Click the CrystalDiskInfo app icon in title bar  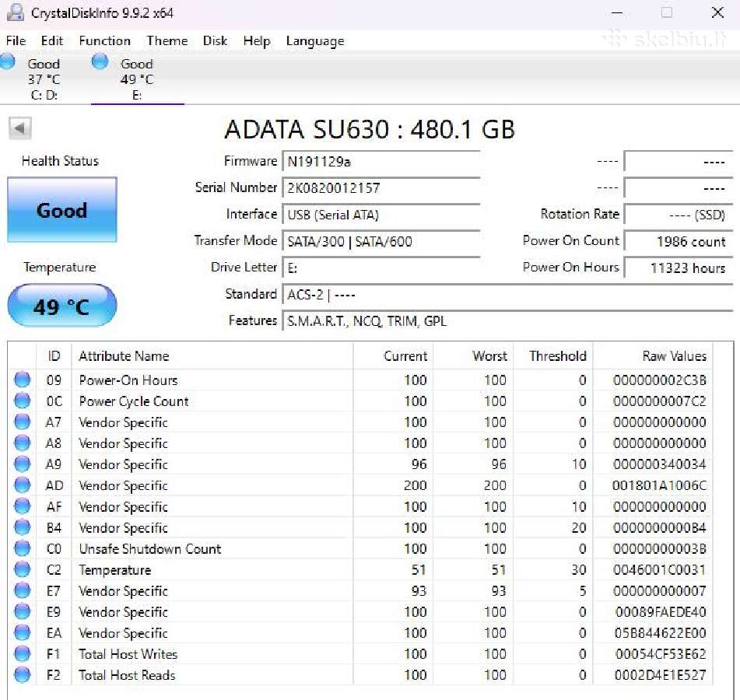point(16,12)
